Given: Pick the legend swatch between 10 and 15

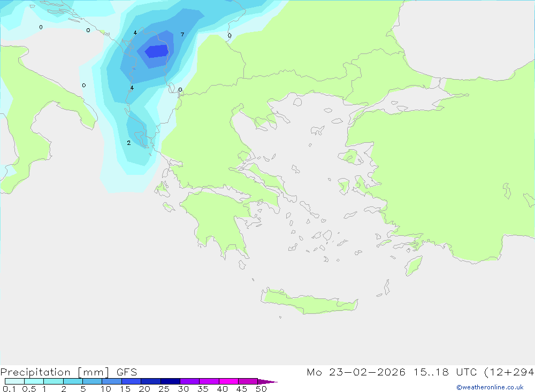Looking at the screenshot, I should pyautogui.click(x=112, y=381).
